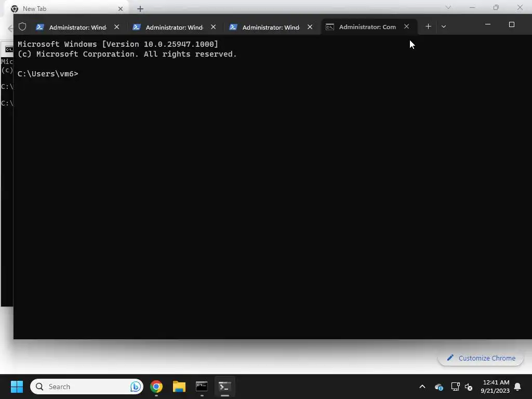This screenshot has height=399, width=532.
Task: Open the OneDrive cloud tray icon
Action: coord(438,387)
